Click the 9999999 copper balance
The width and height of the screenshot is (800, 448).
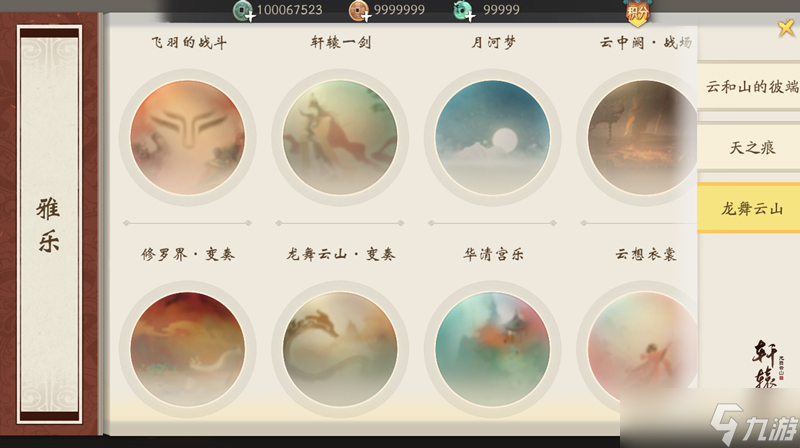399,10
